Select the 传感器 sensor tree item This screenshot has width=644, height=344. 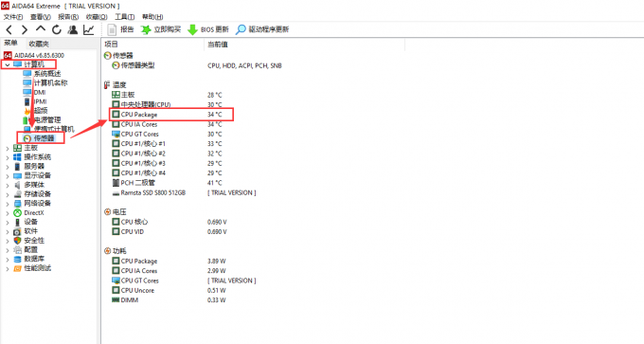coord(39,138)
